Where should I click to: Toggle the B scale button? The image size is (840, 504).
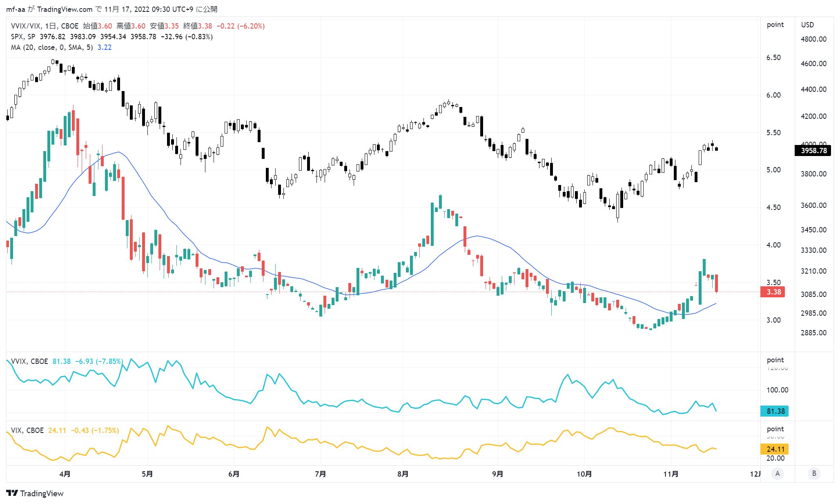(x=814, y=473)
